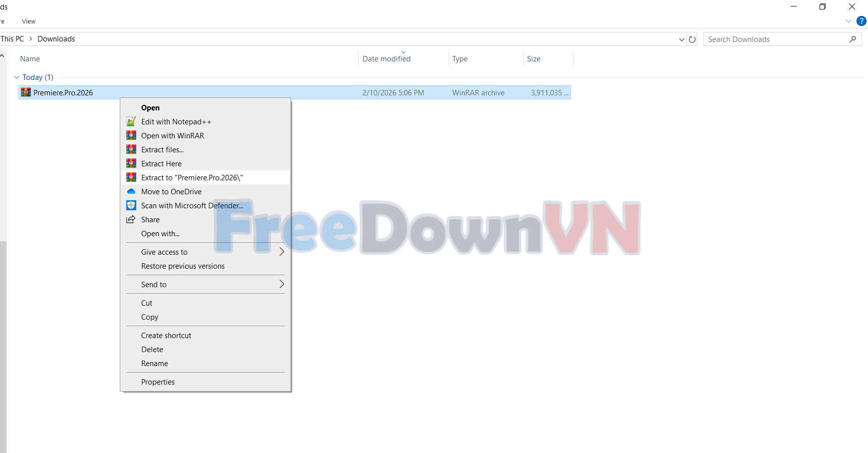Open the address bar history dropdown
This screenshot has width=868, height=453.
681,39
